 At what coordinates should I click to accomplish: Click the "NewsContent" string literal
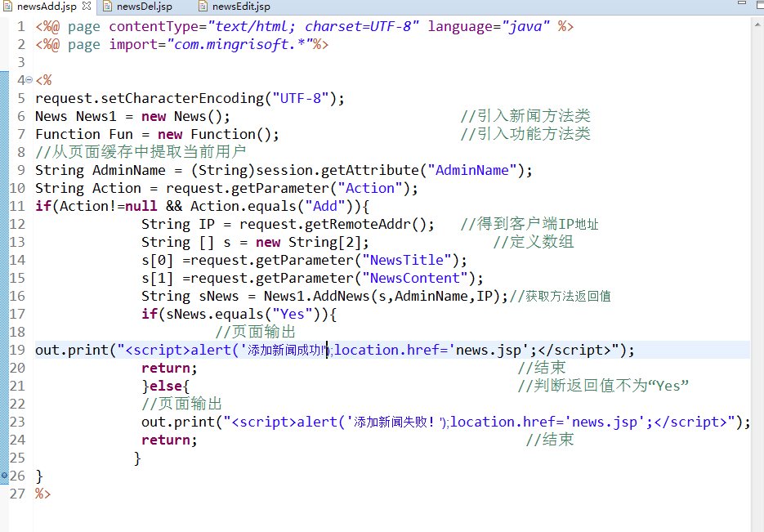tap(415, 278)
